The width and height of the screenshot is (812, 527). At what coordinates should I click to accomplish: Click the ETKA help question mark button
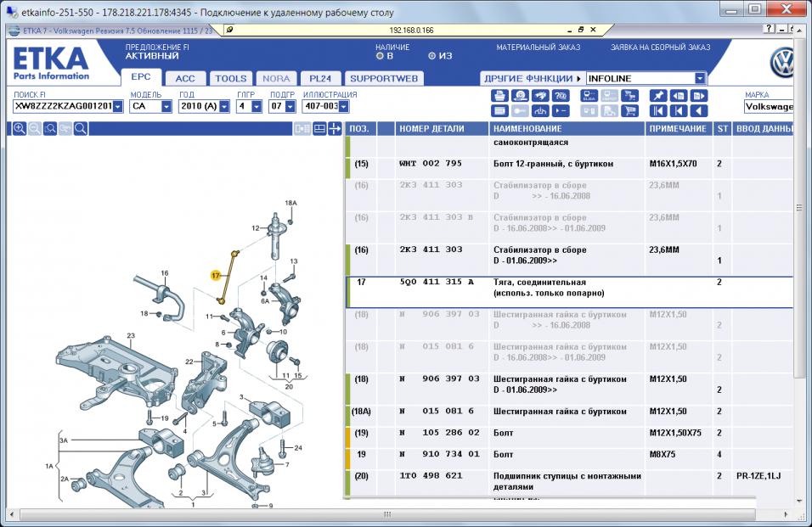coord(769,29)
